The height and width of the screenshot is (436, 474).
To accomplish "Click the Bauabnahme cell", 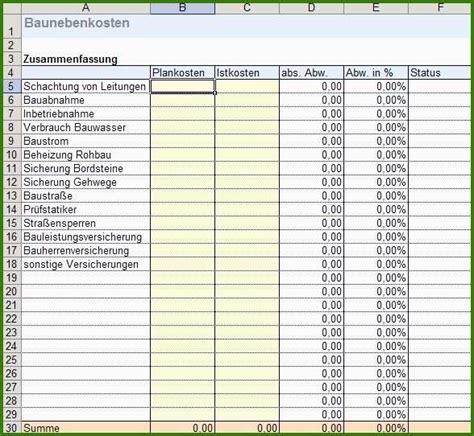I will [86, 100].
